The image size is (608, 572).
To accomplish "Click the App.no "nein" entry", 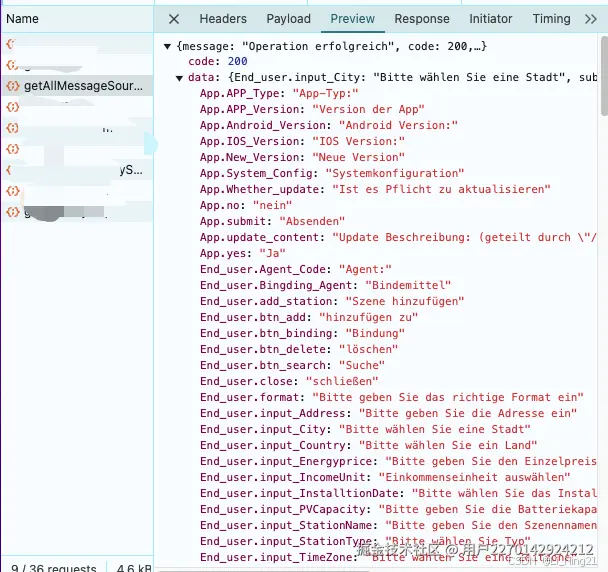I will (x=246, y=205).
